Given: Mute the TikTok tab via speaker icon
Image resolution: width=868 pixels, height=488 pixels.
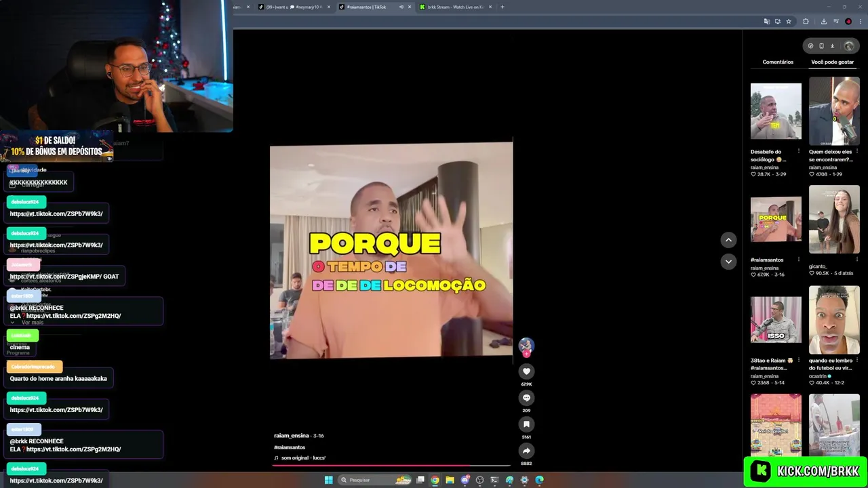Looking at the screenshot, I should [401, 7].
